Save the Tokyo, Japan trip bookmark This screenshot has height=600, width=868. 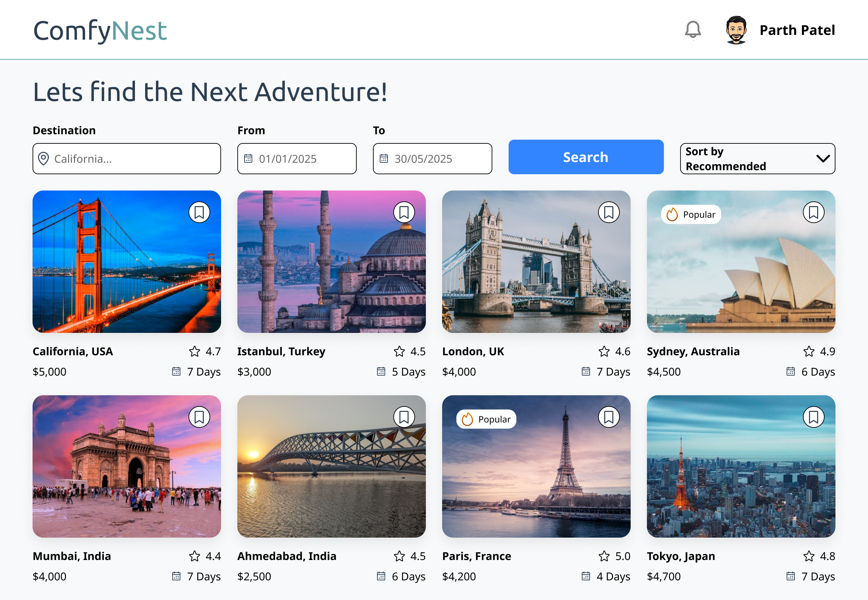813,417
